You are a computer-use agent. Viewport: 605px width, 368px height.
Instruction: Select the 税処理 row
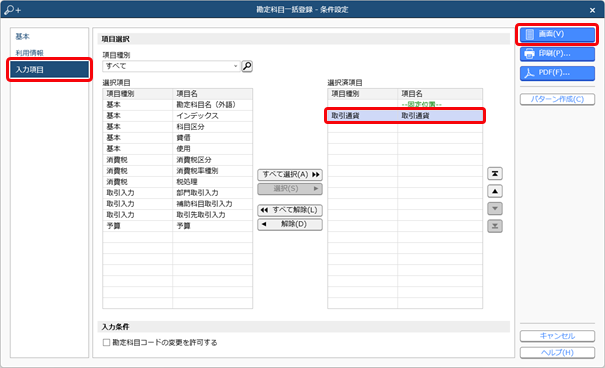click(x=177, y=182)
